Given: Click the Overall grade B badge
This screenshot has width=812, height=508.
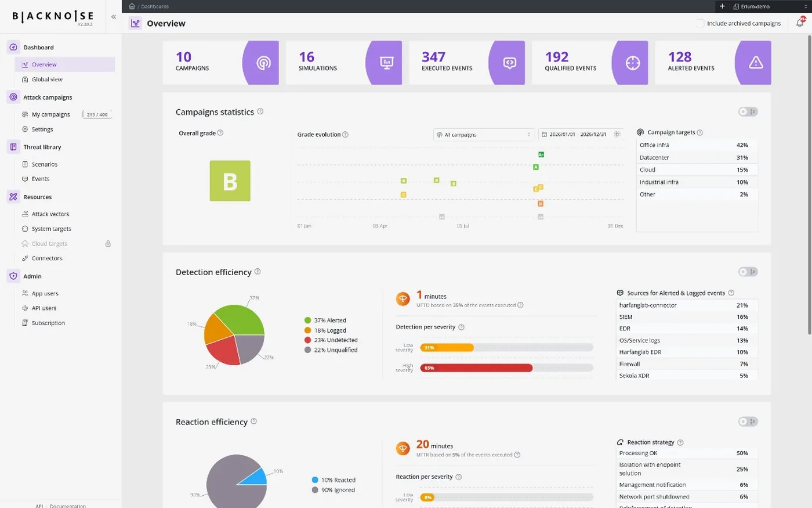Looking at the screenshot, I should [230, 181].
